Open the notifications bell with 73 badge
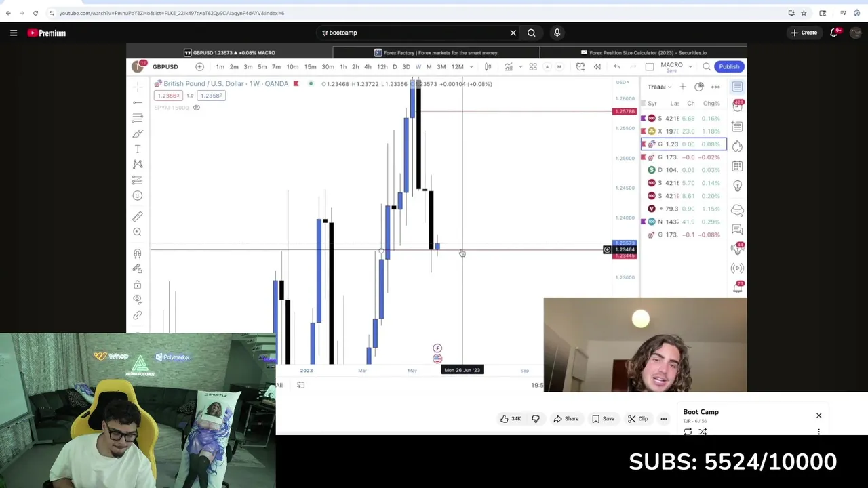This screenshot has width=868, height=488. coord(738,287)
